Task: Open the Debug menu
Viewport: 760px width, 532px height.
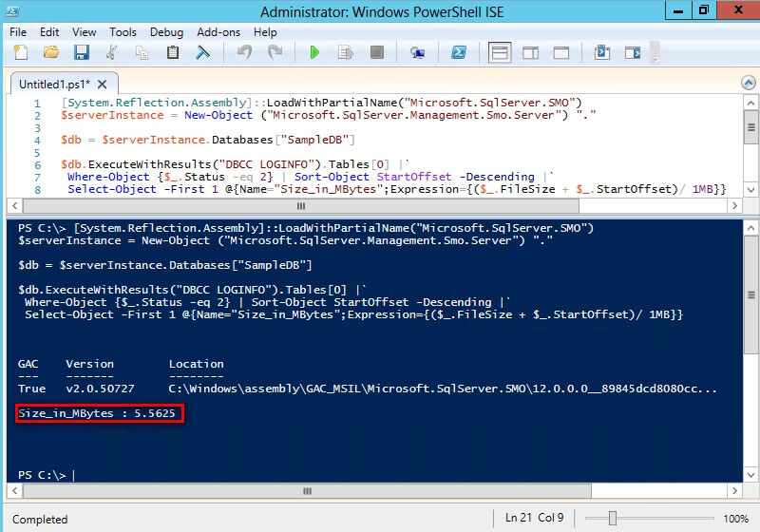Action: pyautogui.click(x=166, y=32)
